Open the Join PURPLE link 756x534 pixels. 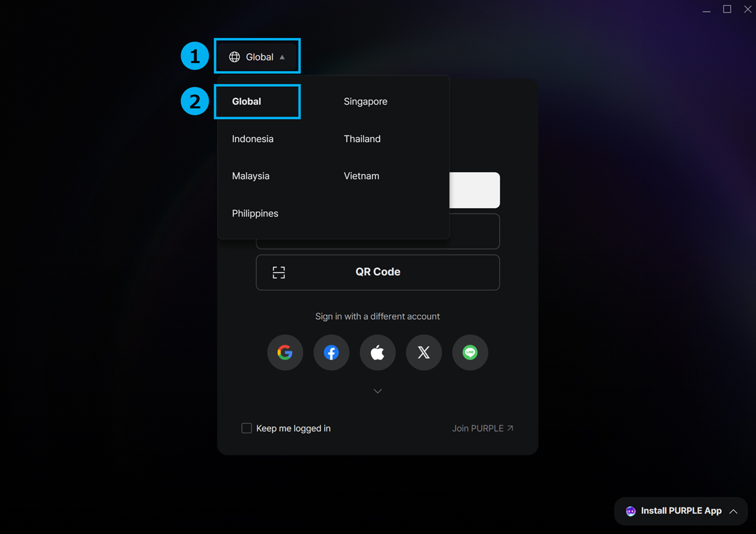(482, 428)
